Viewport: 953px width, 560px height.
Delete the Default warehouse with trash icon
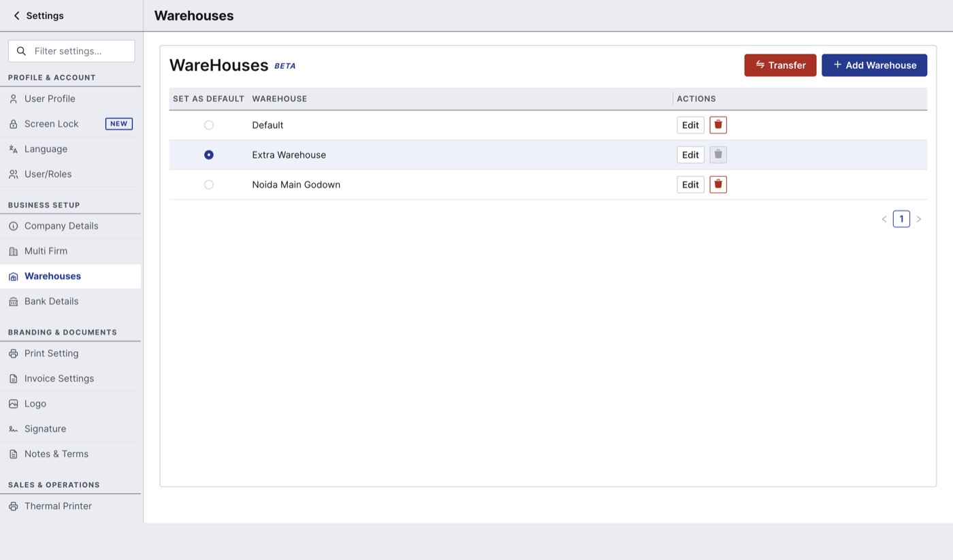point(718,125)
